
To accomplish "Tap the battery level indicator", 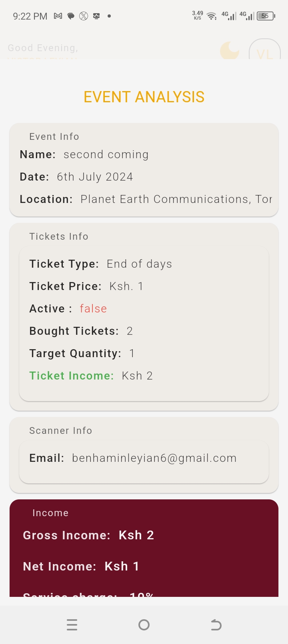I will 266,16.
